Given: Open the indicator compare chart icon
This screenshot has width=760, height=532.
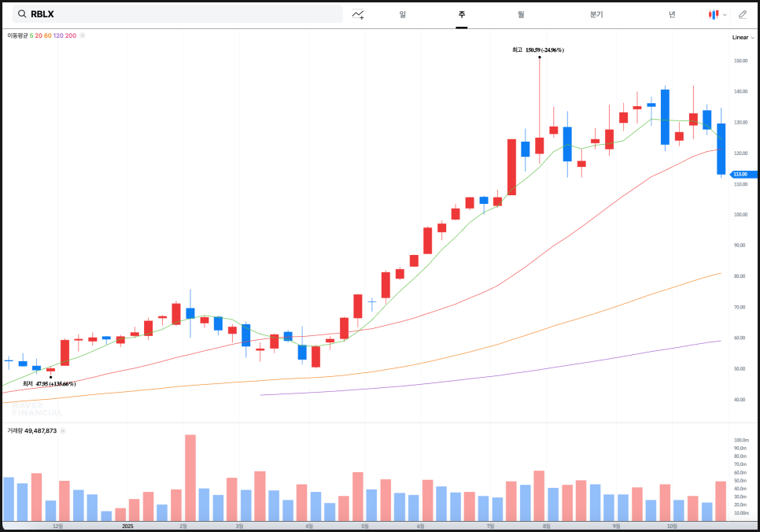Looking at the screenshot, I should click(358, 14).
